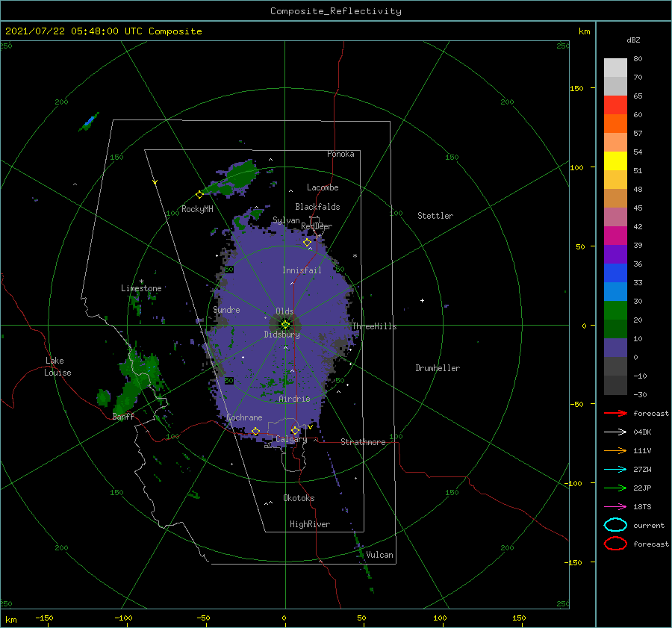Image resolution: width=672 pixels, height=628 pixels.
Task: Click the green 22JP arrow icon
Action: [x=615, y=488]
